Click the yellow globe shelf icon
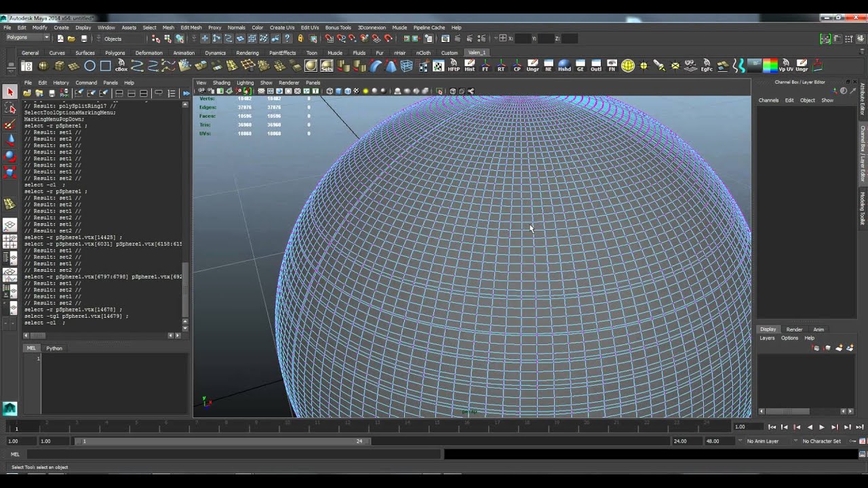 (628, 66)
